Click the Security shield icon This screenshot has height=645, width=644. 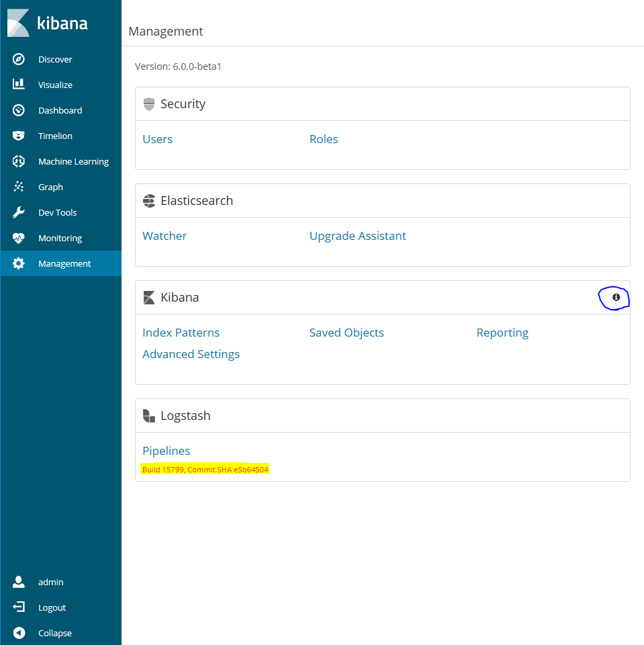click(x=149, y=104)
